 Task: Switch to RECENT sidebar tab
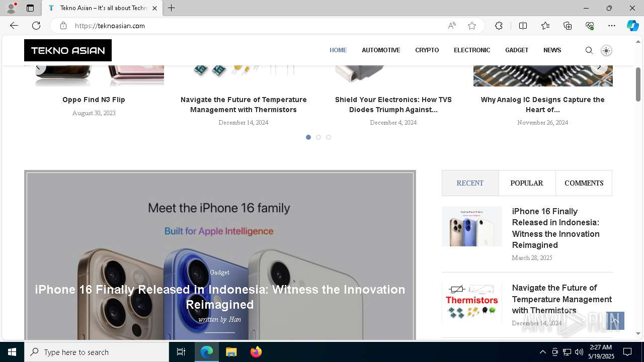[x=470, y=183]
